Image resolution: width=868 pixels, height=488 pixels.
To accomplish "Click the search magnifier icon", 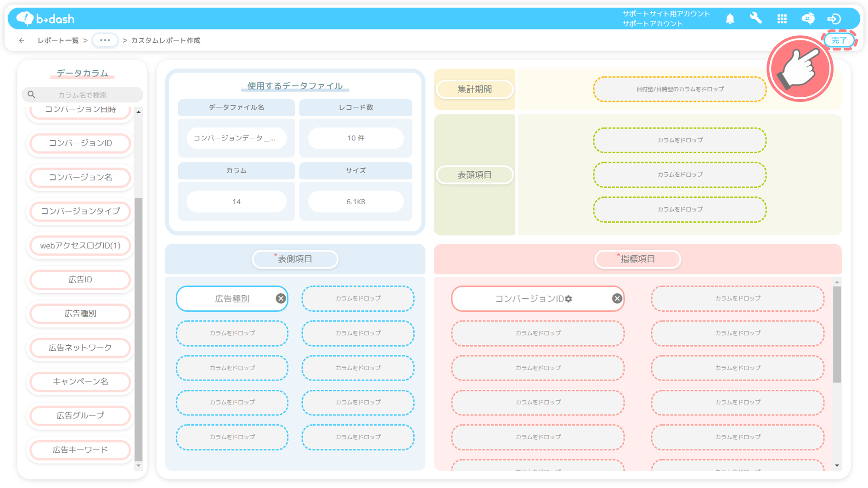I will pyautogui.click(x=31, y=95).
